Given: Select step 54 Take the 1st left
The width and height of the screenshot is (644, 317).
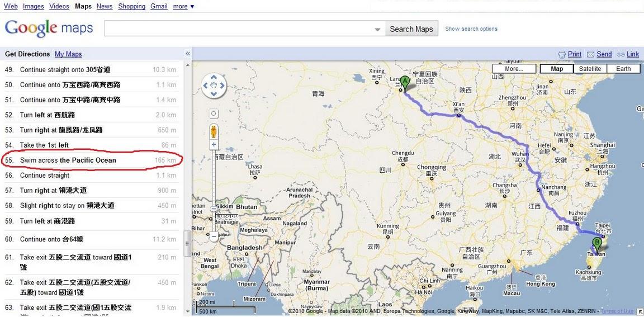Looking at the screenshot, I should pos(91,145).
